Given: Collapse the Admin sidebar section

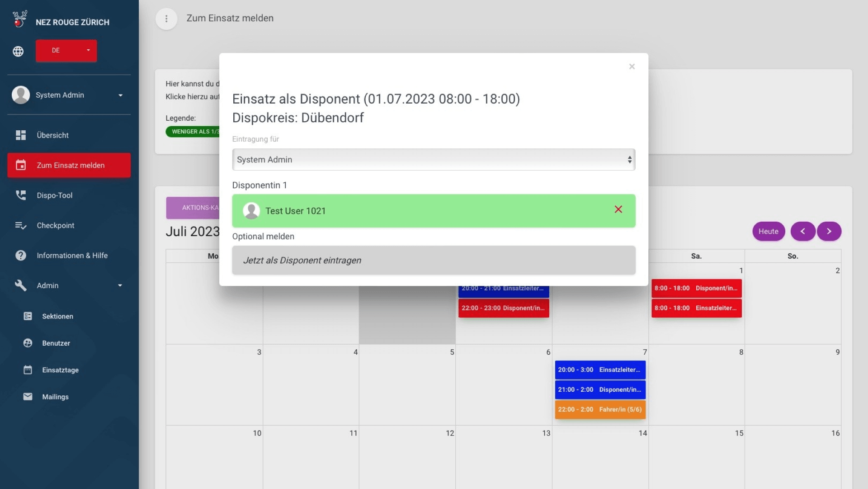Looking at the screenshot, I should click(69, 285).
